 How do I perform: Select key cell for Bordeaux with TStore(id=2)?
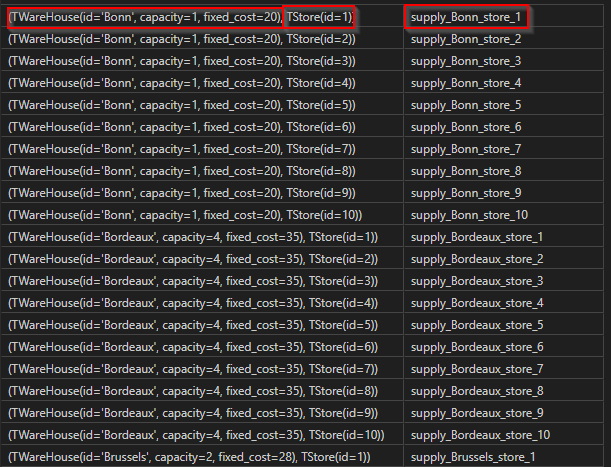(x=202, y=259)
